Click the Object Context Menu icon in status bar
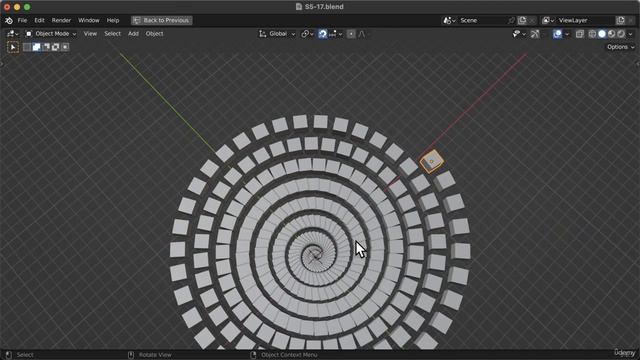 point(253,355)
